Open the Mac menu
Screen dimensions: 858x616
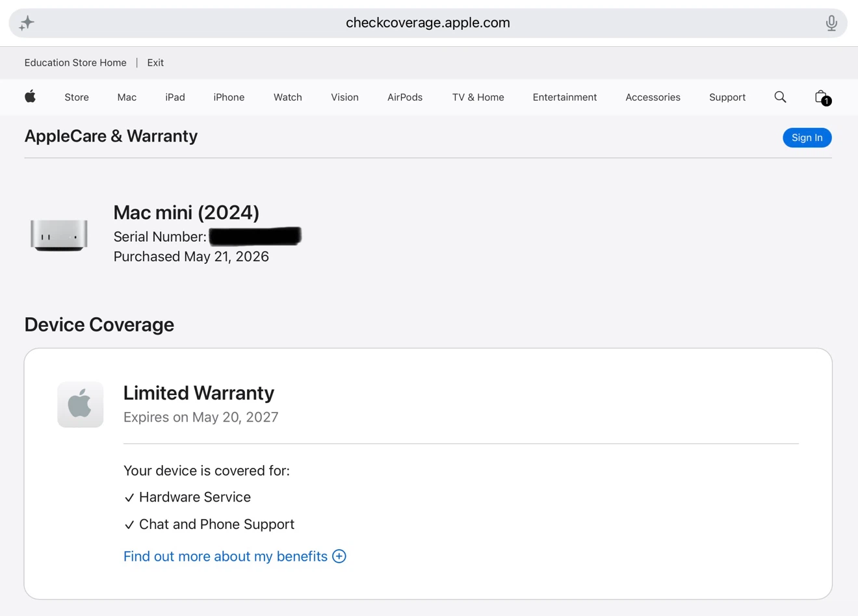click(x=127, y=97)
